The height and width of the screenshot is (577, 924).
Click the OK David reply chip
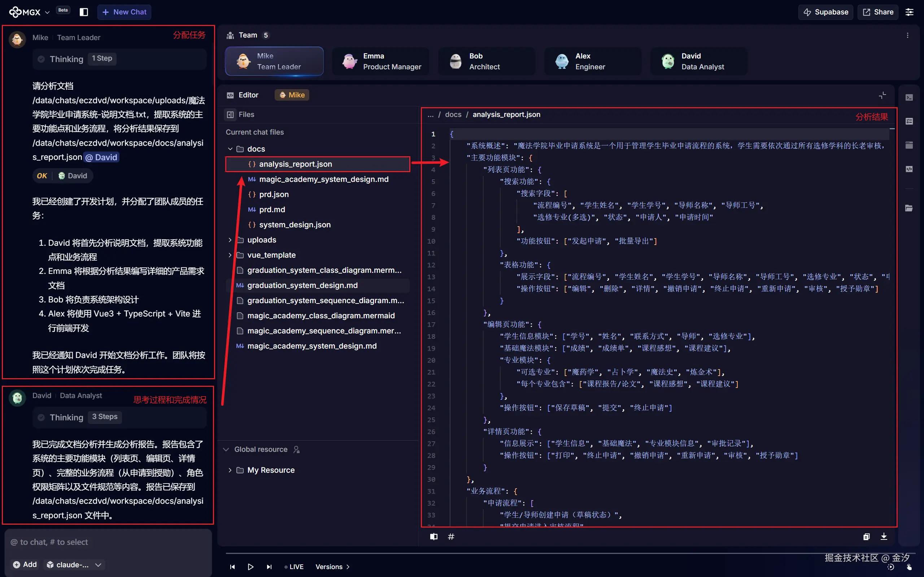62,176
